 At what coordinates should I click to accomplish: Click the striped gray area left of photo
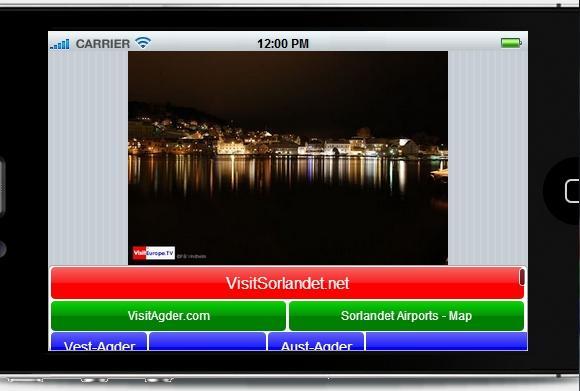pyautogui.click(x=88, y=158)
